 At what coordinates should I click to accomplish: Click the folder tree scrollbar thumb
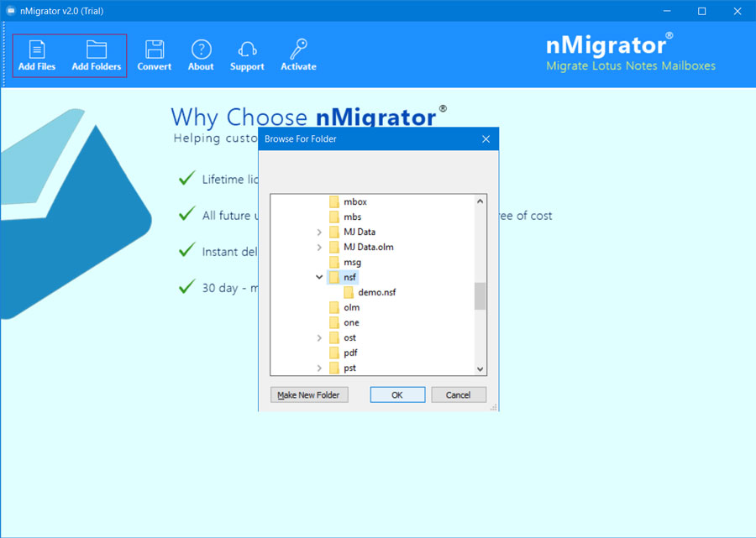point(480,295)
